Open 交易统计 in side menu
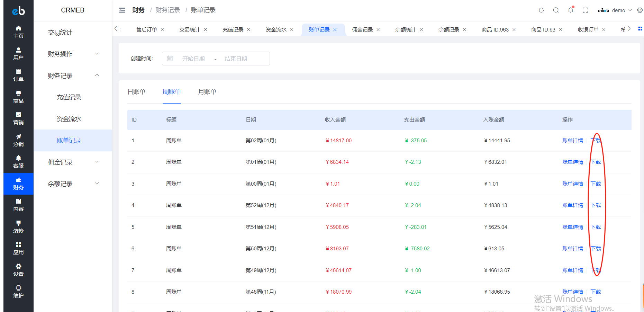 pos(60,32)
